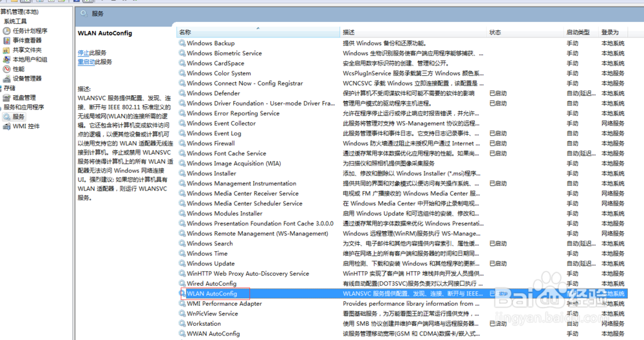Click the gear icon of Windows Backup
The image size is (644, 340).
pos(182,43)
